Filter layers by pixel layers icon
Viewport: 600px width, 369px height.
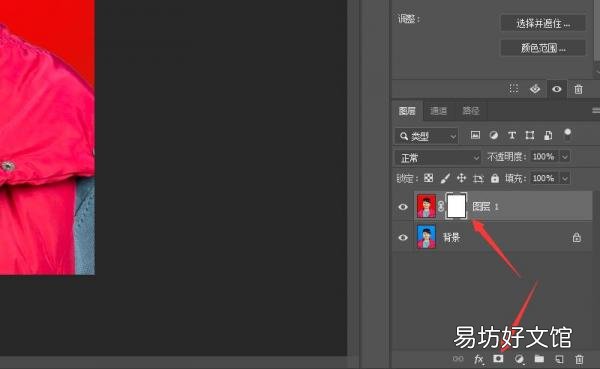(475, 135)
